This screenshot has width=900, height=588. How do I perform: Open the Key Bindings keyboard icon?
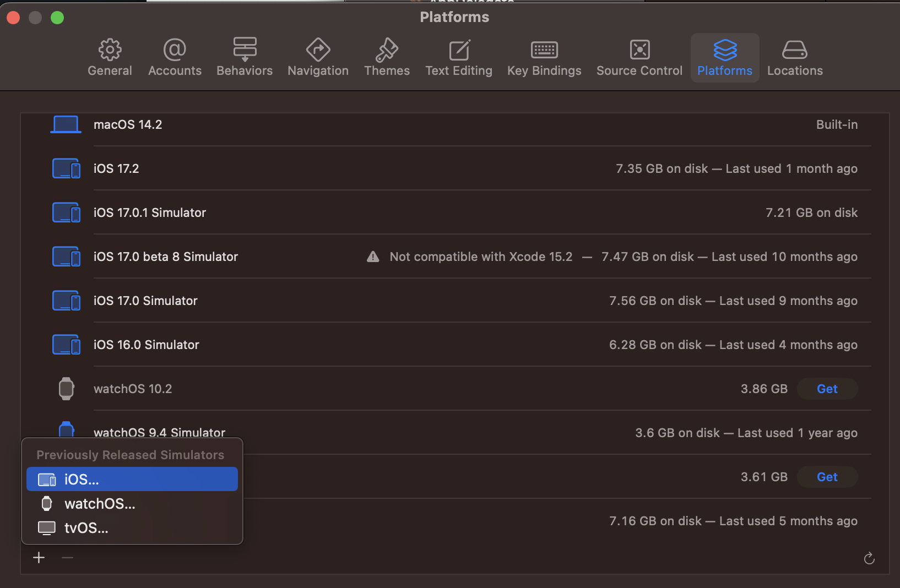[x=544, y=50]
